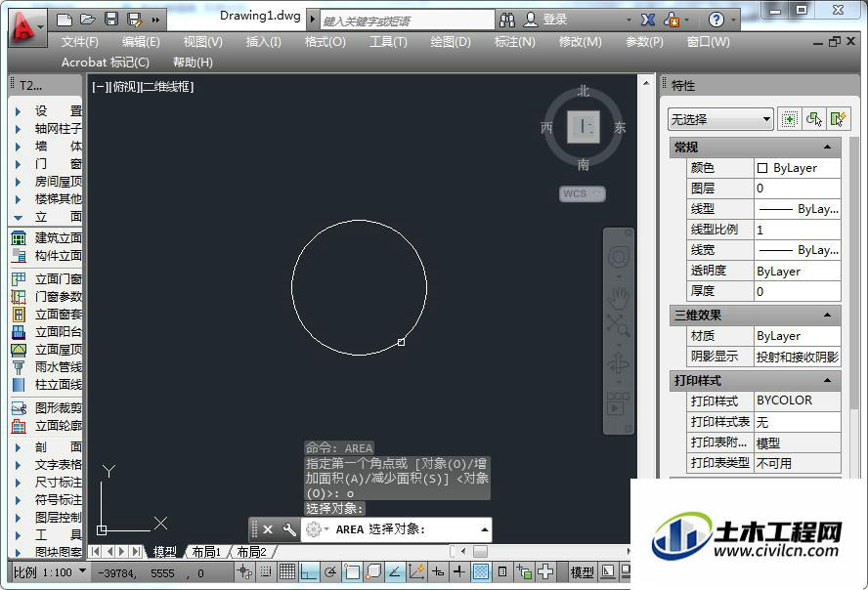Click the horizontal scrollbar thumb under drawing
Image resolution: width=868 pixels, height=590 pixels.
pyautogui.click(x=481, y=551)
